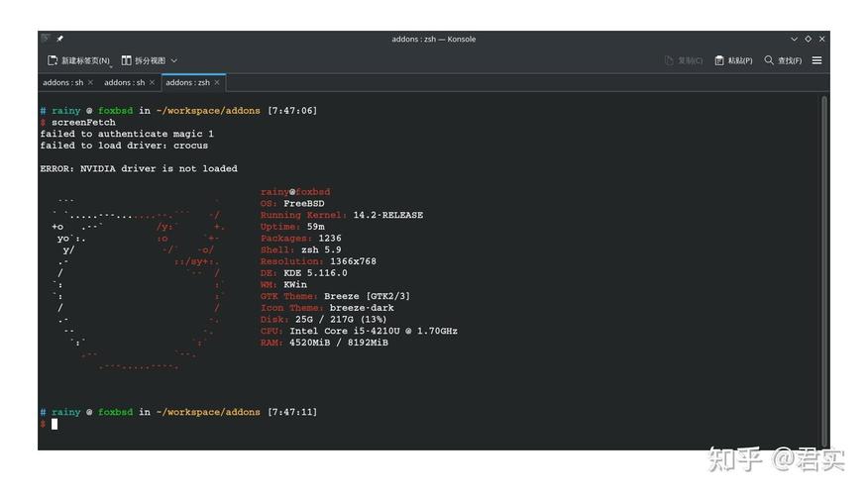Image resolution: width=868 pixels, height=495 pixels.
Task: Click the disabled 复制 copy button
Action: (x=684, y=60)
